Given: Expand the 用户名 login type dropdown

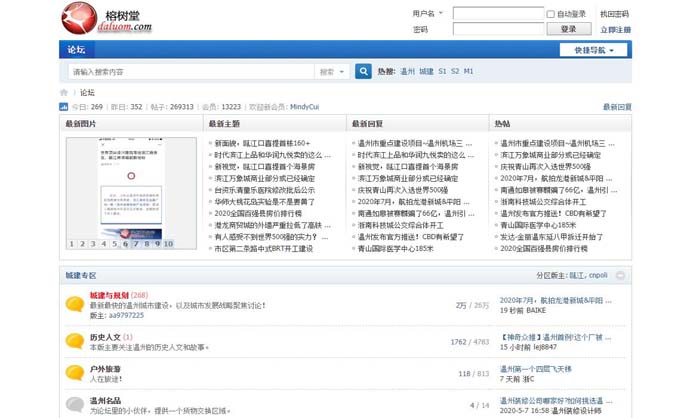Looking at the screenshot, I should point(441,14).
